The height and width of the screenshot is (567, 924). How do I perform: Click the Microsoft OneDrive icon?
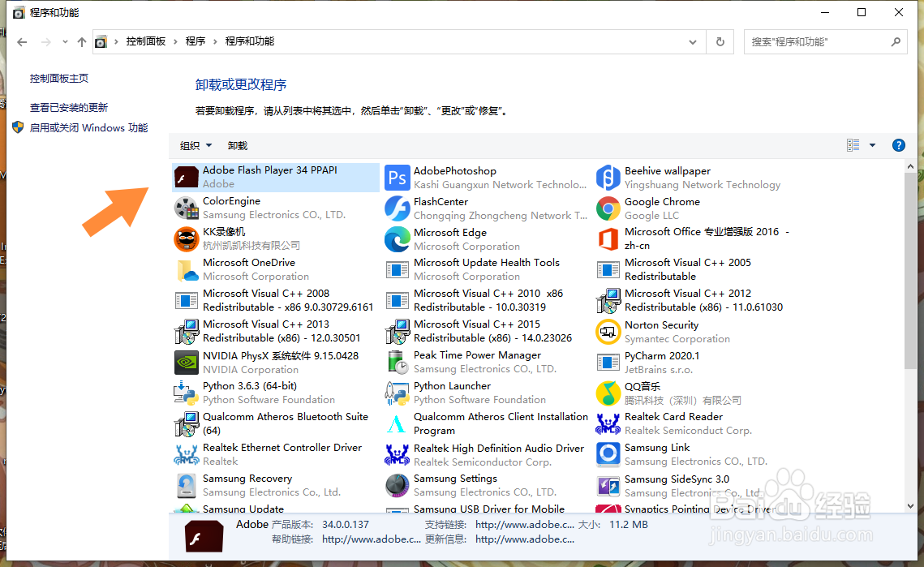tap(187, 270)
